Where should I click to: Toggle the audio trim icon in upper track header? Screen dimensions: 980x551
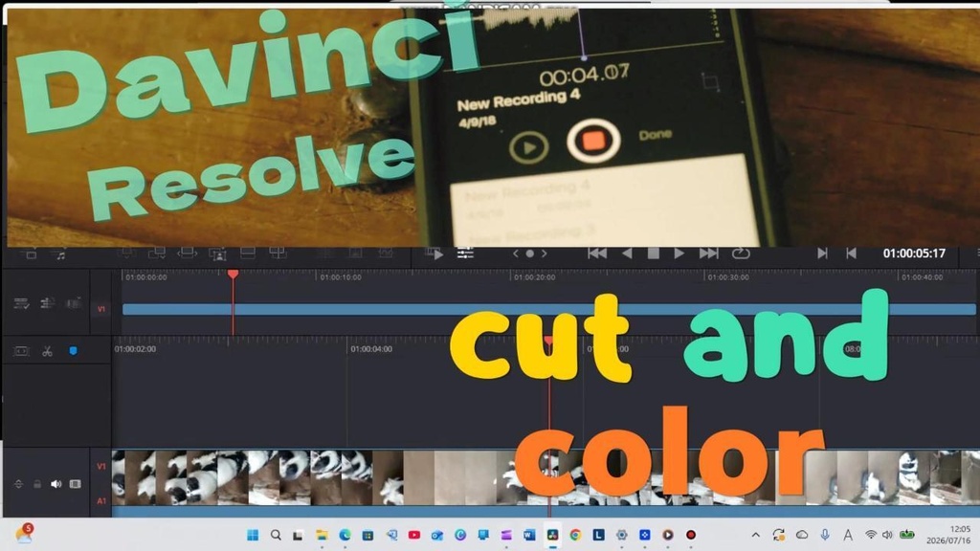pyautogui.click(x=48, y=303)
